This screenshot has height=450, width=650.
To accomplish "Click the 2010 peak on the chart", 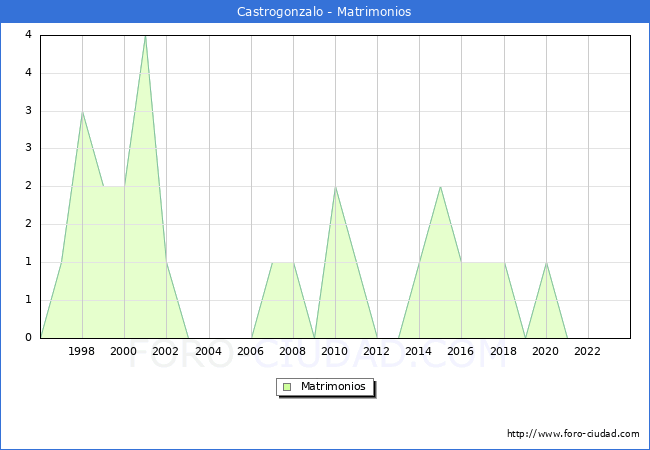I will tap(335, 187).
